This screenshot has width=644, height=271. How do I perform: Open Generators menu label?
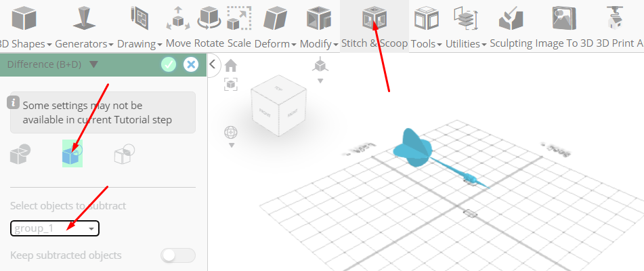84,43
